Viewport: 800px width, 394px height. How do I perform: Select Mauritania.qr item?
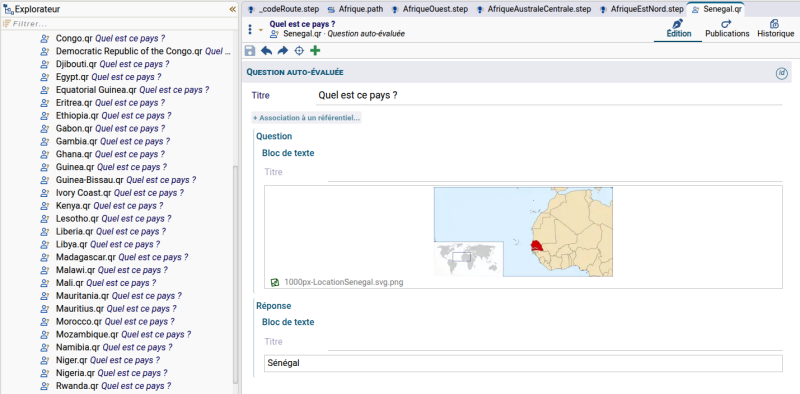pyautogui.click(x=111, y=296)
